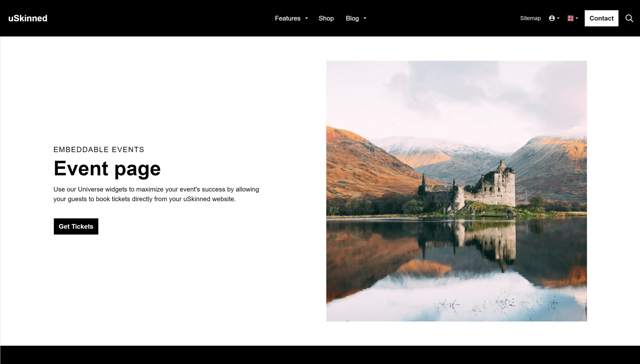Click the EMBEDDABLE EVENTS label
This screenshot has width=640, height=364.
(99, 149)
